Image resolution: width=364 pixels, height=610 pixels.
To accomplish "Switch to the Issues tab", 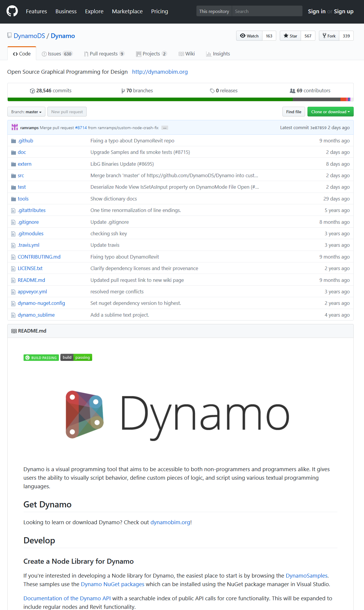I will point(57,54).
